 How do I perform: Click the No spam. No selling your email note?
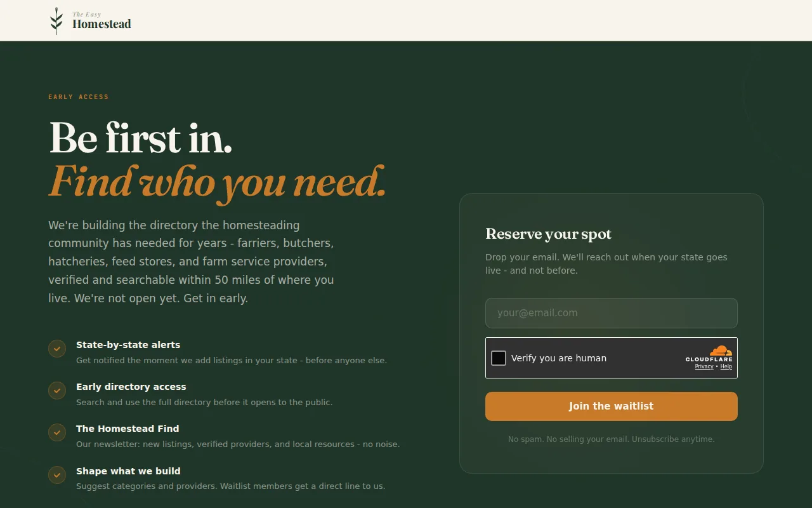click(x=612, y=439)
